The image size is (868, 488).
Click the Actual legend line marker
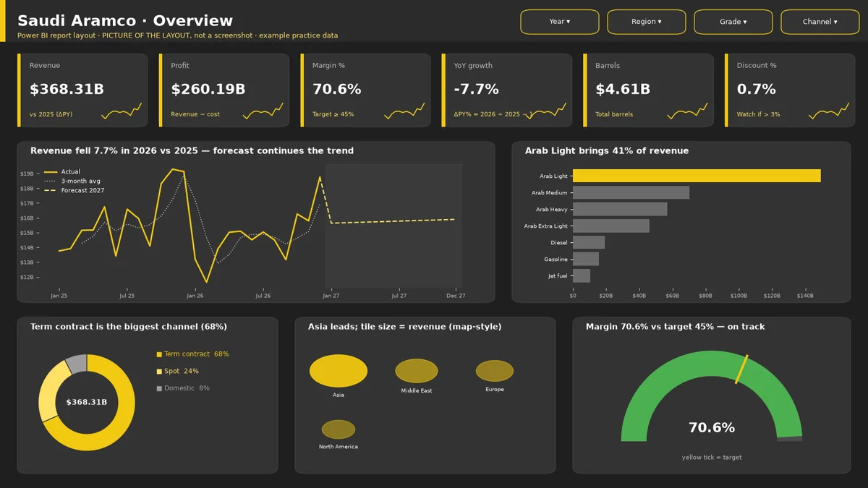tap(51, 172)
